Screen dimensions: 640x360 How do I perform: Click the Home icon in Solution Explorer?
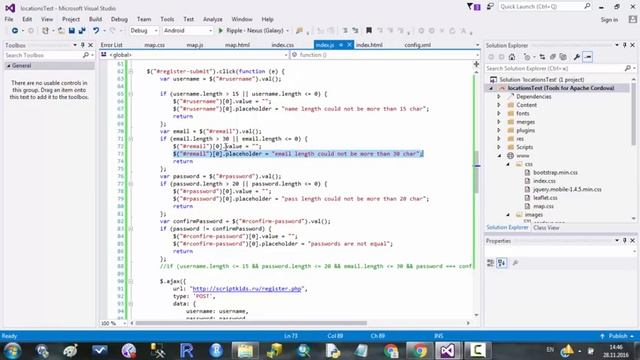(x=512, y=57)
